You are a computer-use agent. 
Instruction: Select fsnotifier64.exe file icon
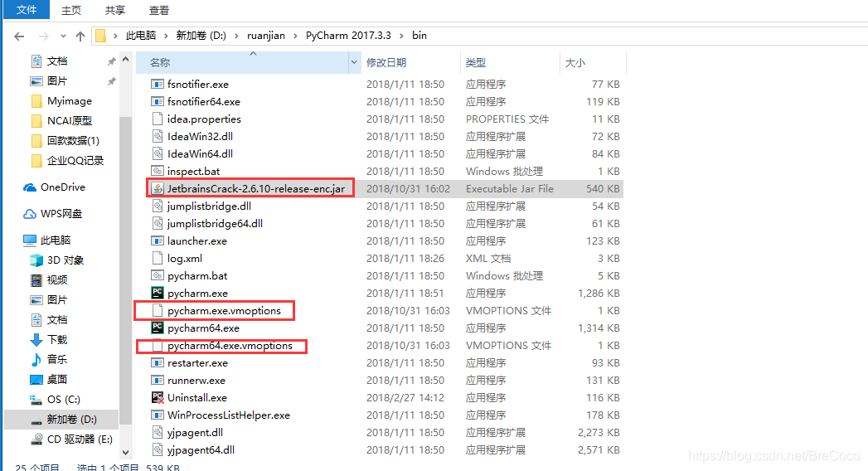point(158,102)
